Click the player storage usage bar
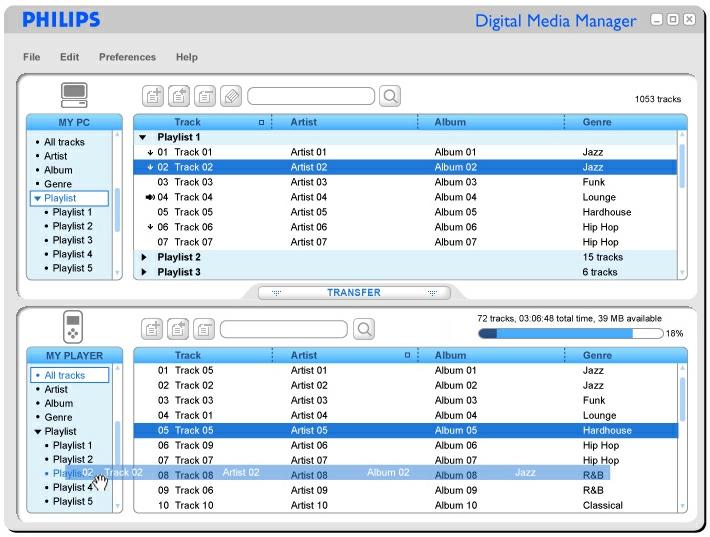This screenshot has height=537, width=710. 571,334
